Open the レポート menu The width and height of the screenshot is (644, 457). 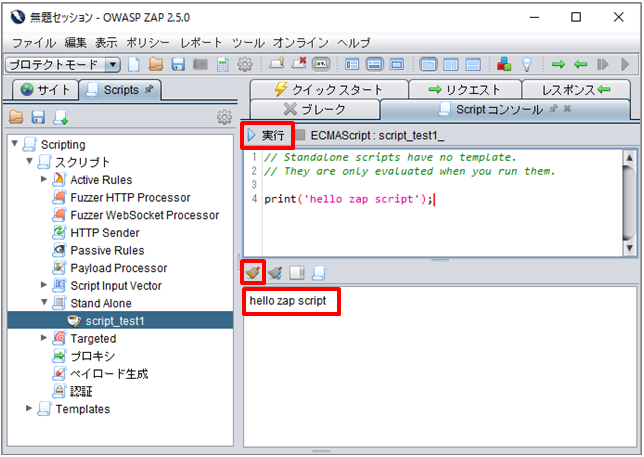pyautogui.click(x=201, y=42)
